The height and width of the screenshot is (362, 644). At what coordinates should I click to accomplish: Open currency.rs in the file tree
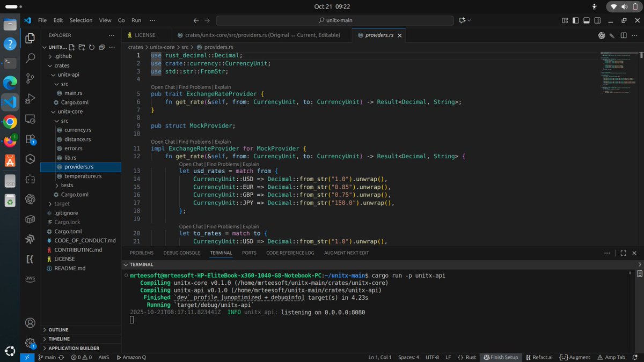pyautogui.click(x=78, y=130)
